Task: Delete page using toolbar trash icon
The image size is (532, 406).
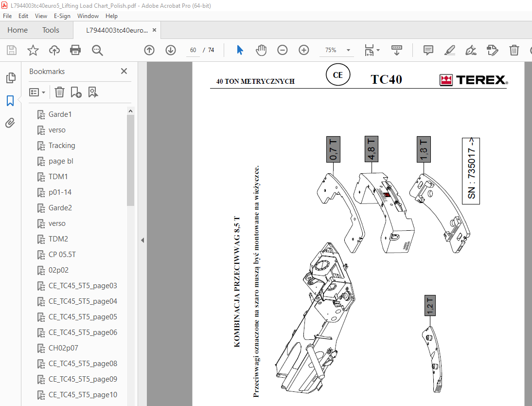Action: [x=514, y=50]
